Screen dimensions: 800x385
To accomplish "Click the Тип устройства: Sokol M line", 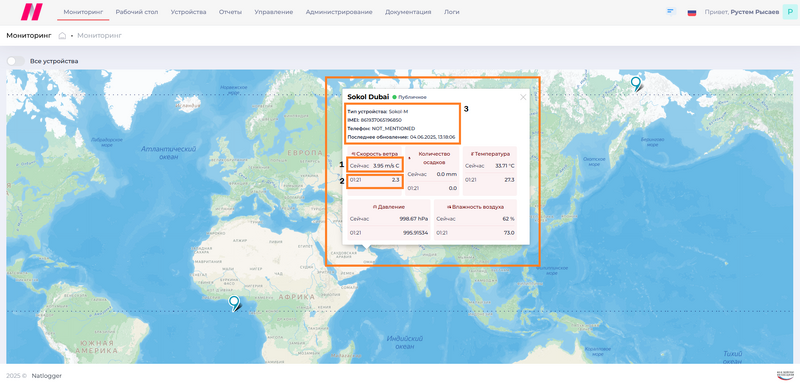I will click(x=378, y=111).
